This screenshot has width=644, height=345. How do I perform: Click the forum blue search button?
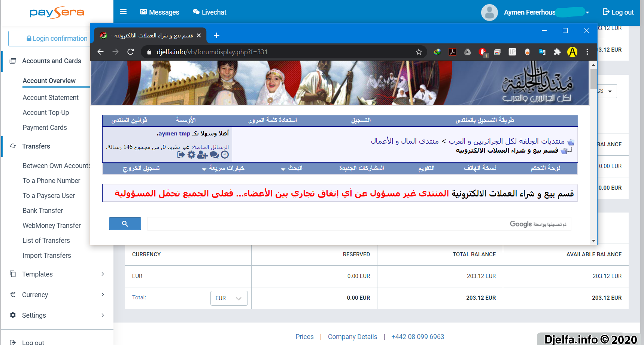coord(125,224)
